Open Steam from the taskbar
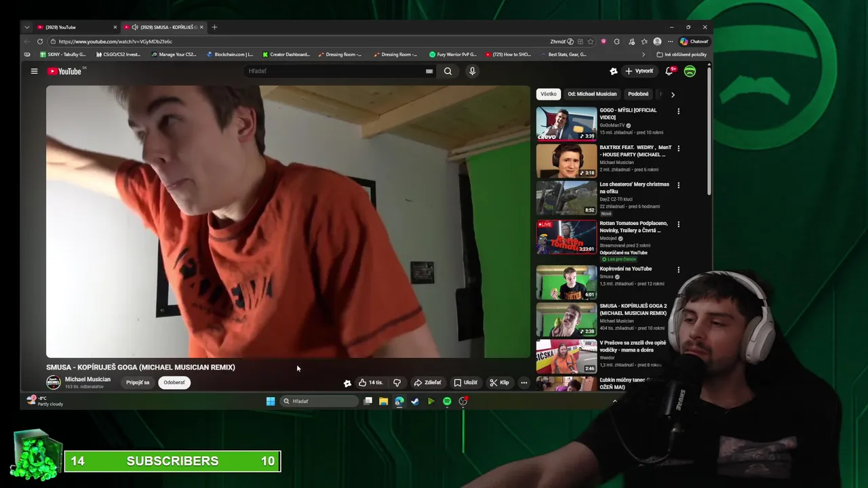Viewport: 868px width, 488px height. (415, 401)
